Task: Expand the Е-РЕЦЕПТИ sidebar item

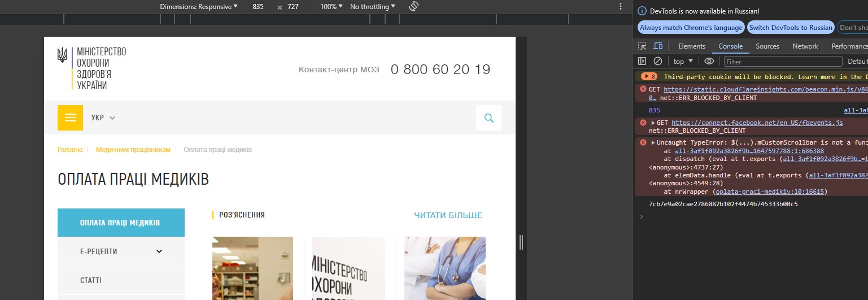Action: pos(159,251)
